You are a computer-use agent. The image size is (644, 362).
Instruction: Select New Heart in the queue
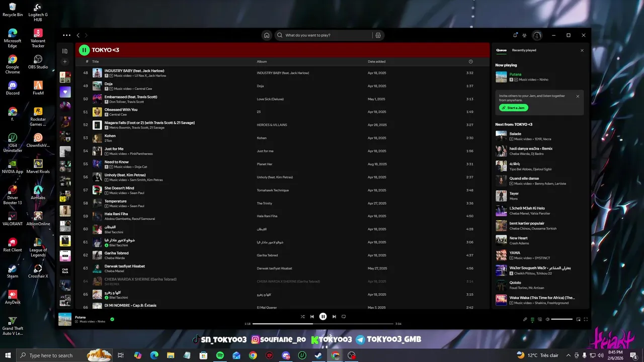pyautogui.click(x=540, y=240)
